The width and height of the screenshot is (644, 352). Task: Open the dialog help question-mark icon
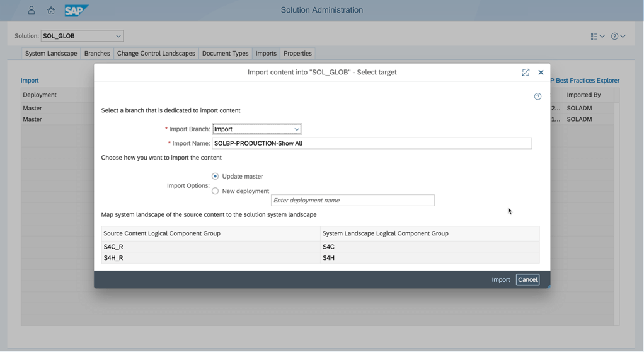(x=538, y=97)
